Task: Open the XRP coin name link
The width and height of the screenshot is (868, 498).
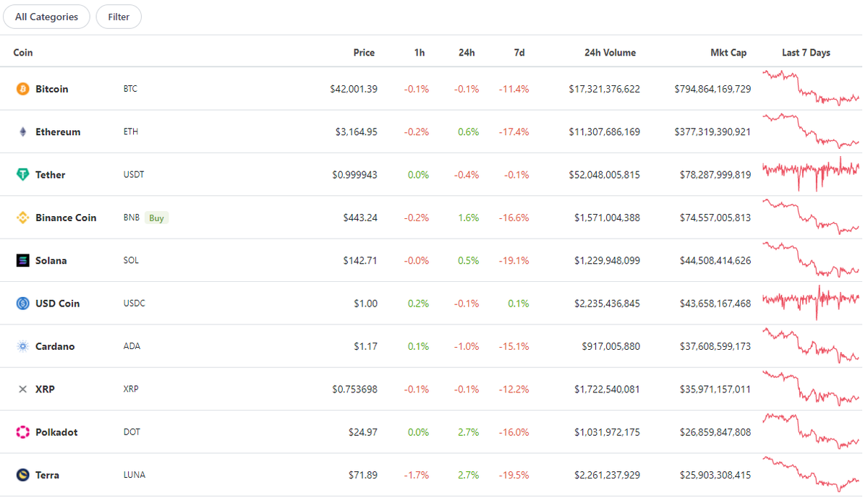Action: (45, 390)
